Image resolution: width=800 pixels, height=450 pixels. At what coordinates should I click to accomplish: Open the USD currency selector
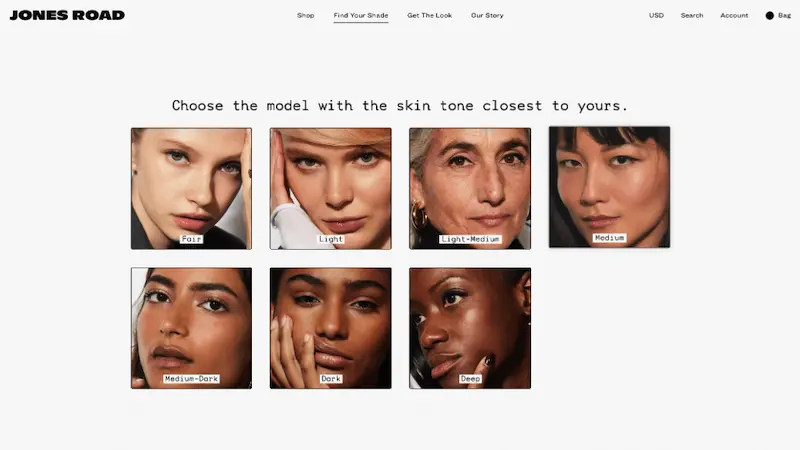656,15
